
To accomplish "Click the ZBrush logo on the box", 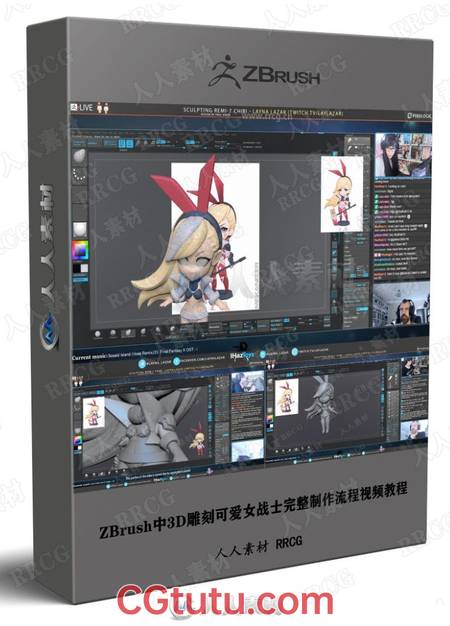I will click(264, 74).
